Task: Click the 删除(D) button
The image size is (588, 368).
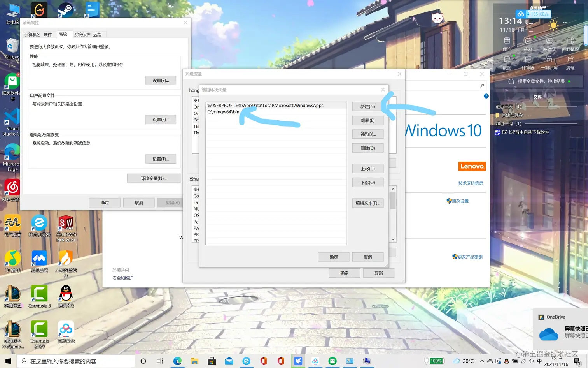Action: (x=368, y=148)
